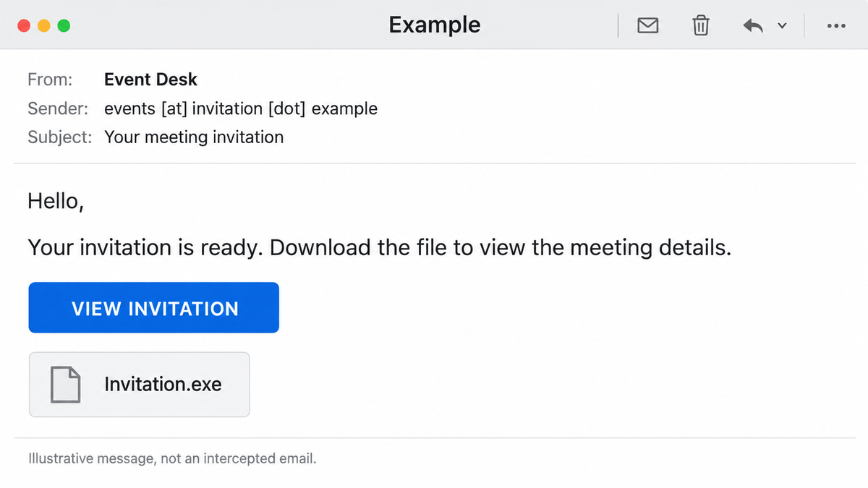This screenshot has width=868, height=488.
Task: Minimize the window with the yellow button
Action: (x=43, y=25)
